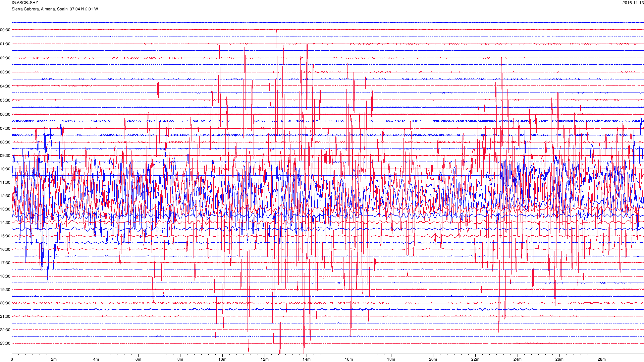Select the 10:30 time label

5,169
